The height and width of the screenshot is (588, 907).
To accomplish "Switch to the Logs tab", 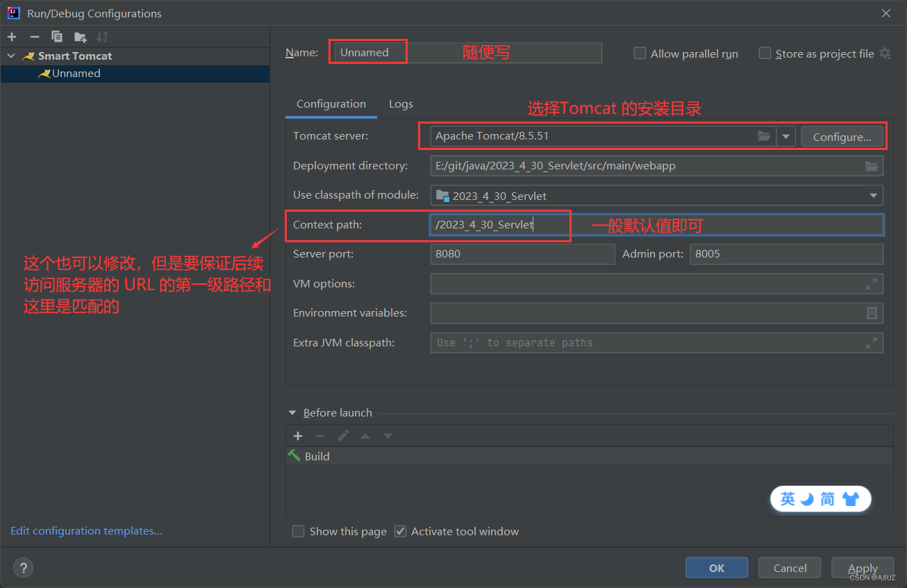I will pos(401,104).
